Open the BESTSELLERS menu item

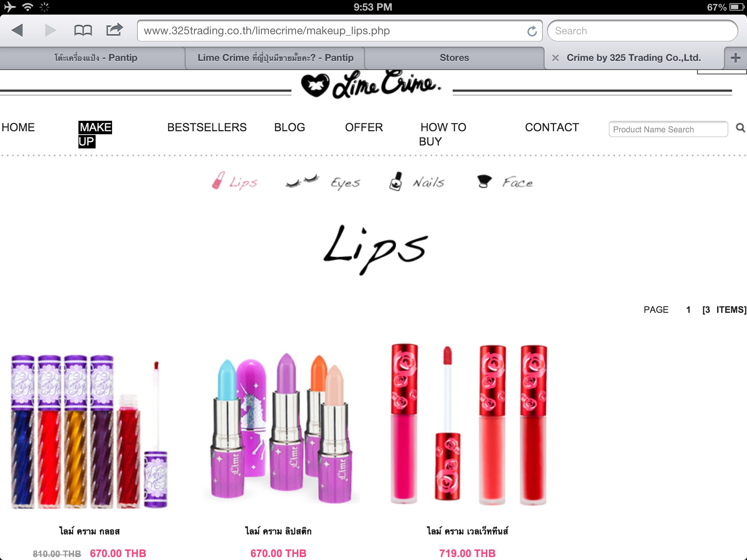[x=207, y=127]
